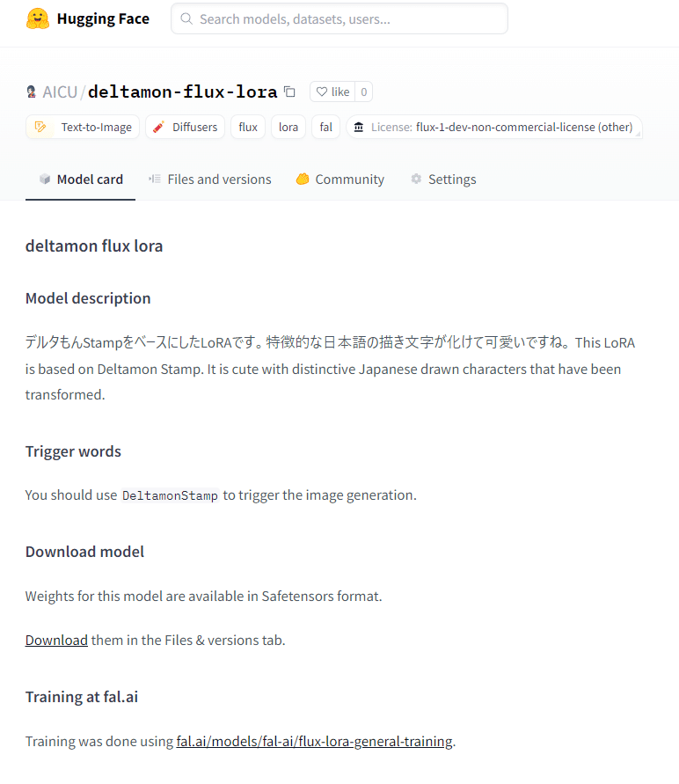Click the Hugging Face emoji logo
Viewport: 679px width, 784px height.
coord(38,19)
